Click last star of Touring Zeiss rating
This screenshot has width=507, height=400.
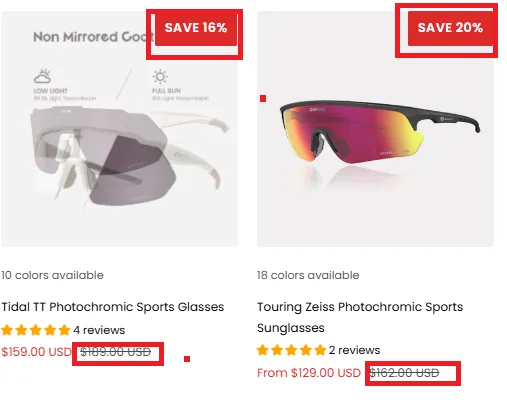(x=320, y=350)
